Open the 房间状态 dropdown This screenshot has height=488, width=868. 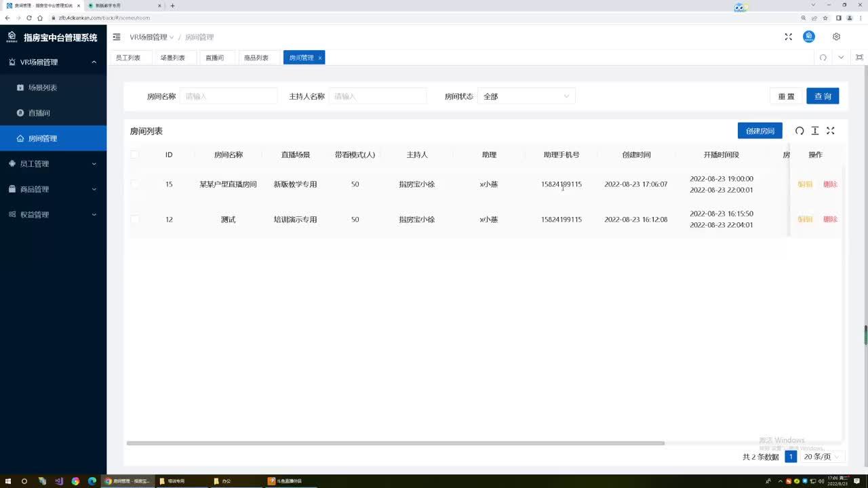[526, 96]
